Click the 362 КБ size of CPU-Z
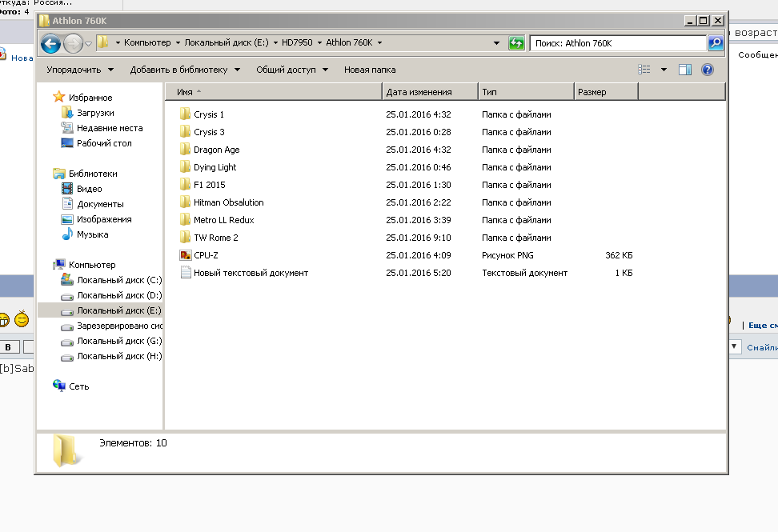Screen dimensions: 778x532 coord(619,255)
